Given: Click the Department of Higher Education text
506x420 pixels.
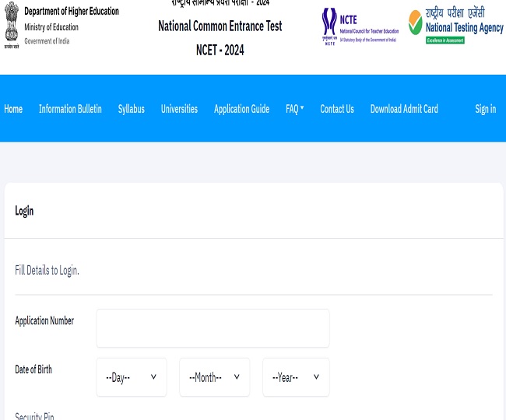Looking at the screenshot, I should (x=72, y=12).
